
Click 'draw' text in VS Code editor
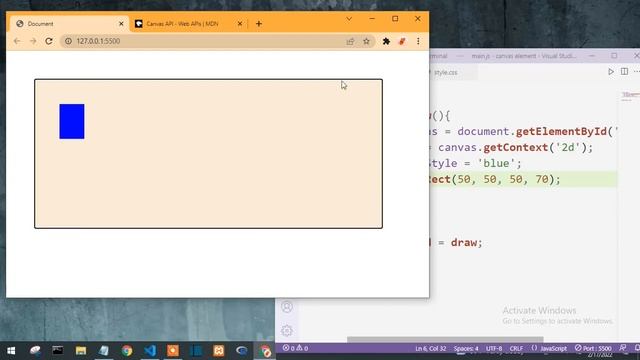pos(464,242)
